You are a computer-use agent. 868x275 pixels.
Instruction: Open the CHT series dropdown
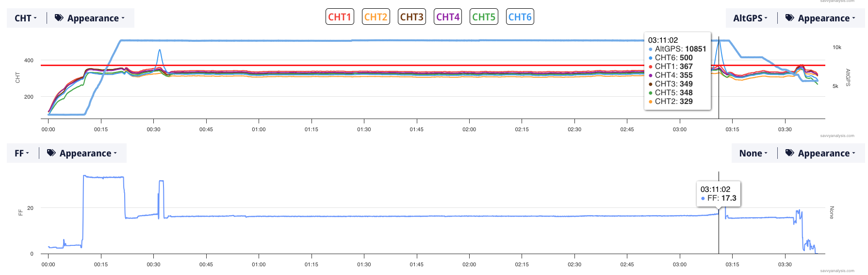(x=26, y=18)
